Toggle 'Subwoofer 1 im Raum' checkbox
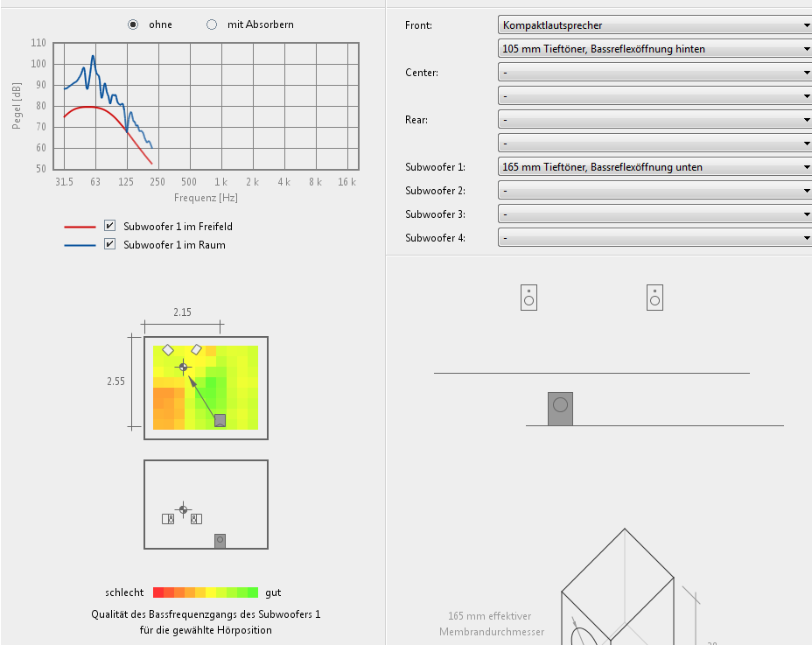The image size is (812, 645). [109, 245]
